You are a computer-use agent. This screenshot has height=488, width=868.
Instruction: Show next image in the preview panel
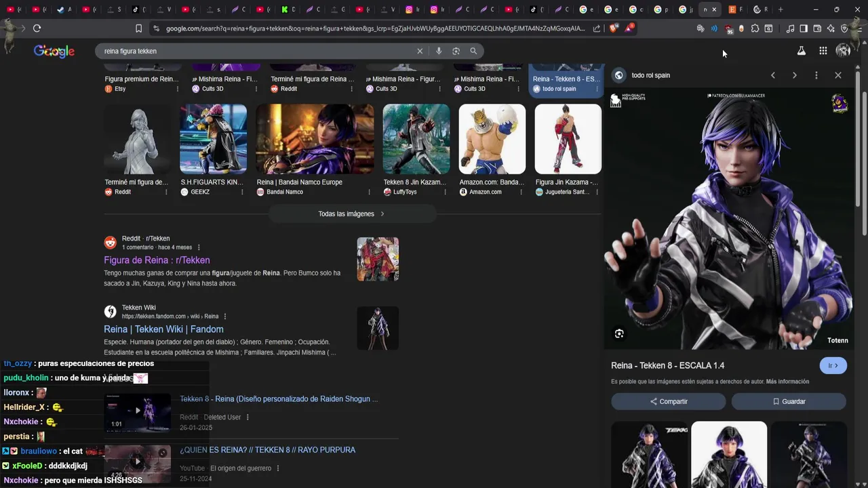(795, 75)
